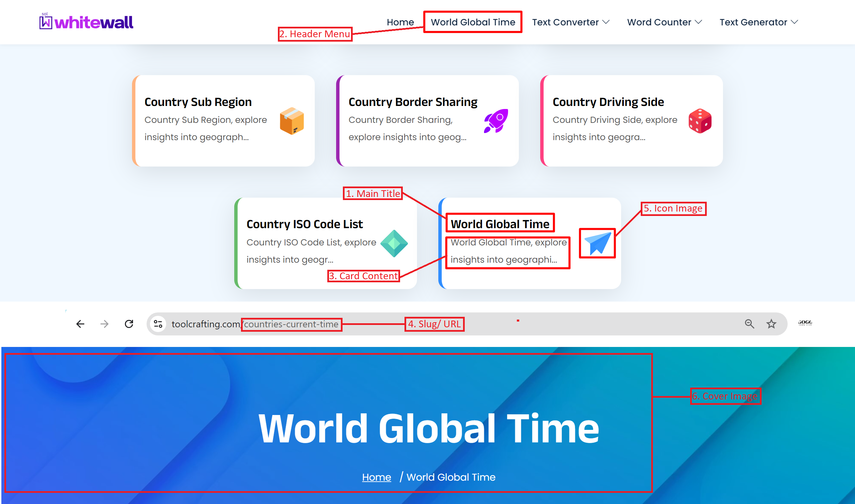The width and height of the screenshot is (855, 504).
Task: Click the Country ISO Code List description text
Action: (x=311, y=251)
